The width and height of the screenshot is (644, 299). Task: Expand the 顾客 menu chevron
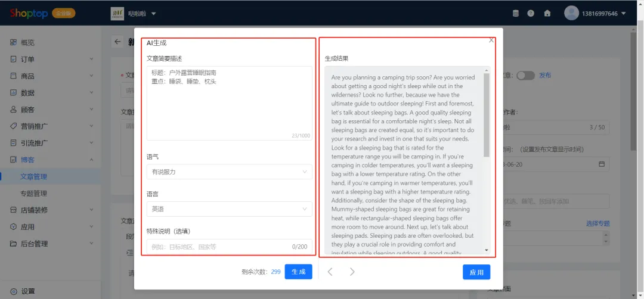tap(91, 110)
